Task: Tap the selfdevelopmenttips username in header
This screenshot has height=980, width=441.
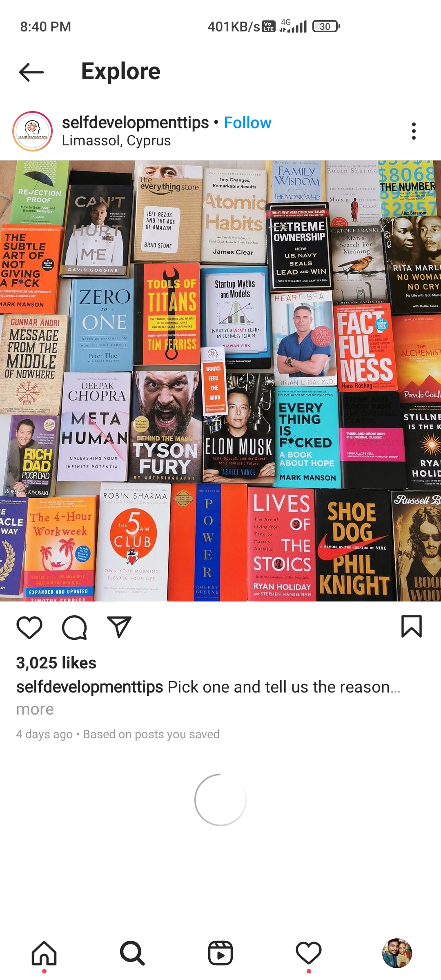Action: 136,122
